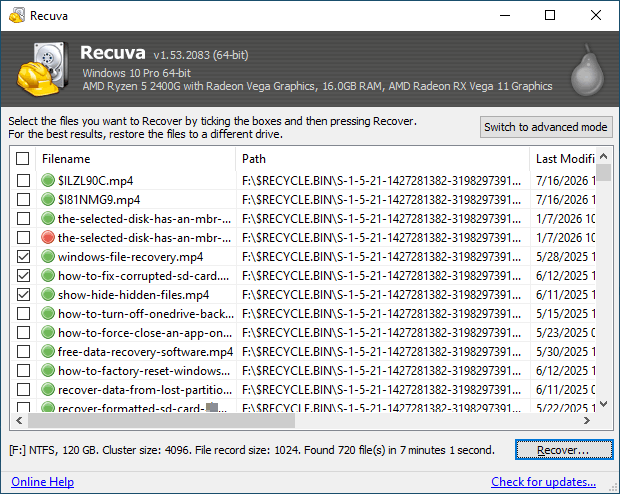Sort by the Path column header

(x=382, y=159)
